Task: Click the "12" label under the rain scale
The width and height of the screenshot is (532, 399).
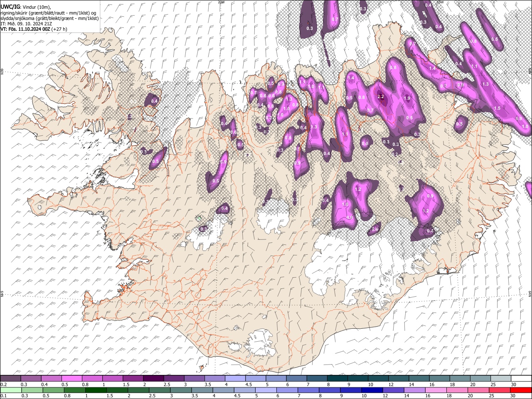Action: [x=386, y=396]
